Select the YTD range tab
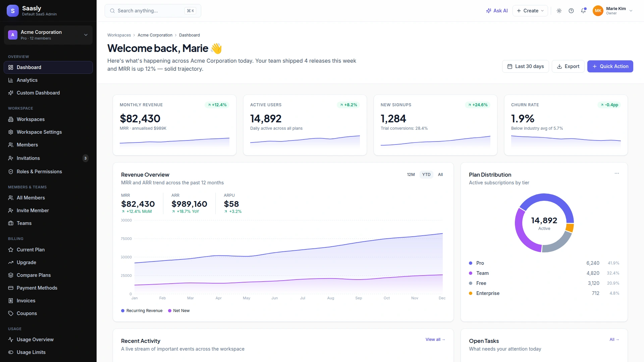The width and height of the screenshot is (644, 362). pyautogui.click(x=426, y=175)
